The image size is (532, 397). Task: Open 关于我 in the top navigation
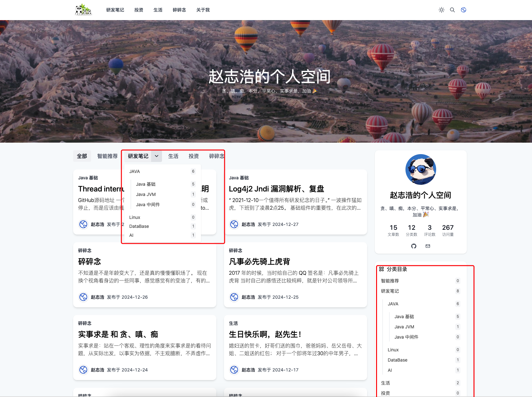click(203, 10)
